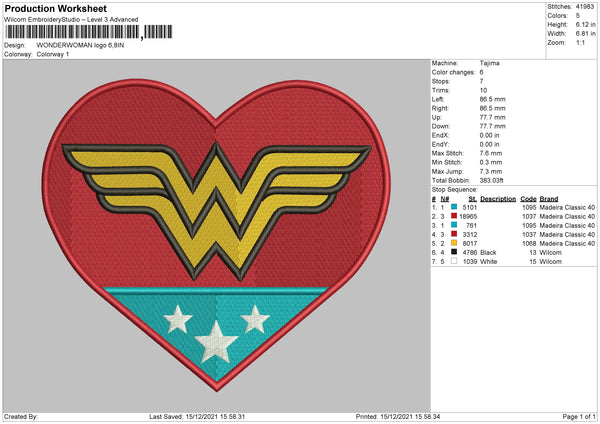Click stitch count 8017 in stop row 5
The image size is (600, 424).
tap(470, 243)
